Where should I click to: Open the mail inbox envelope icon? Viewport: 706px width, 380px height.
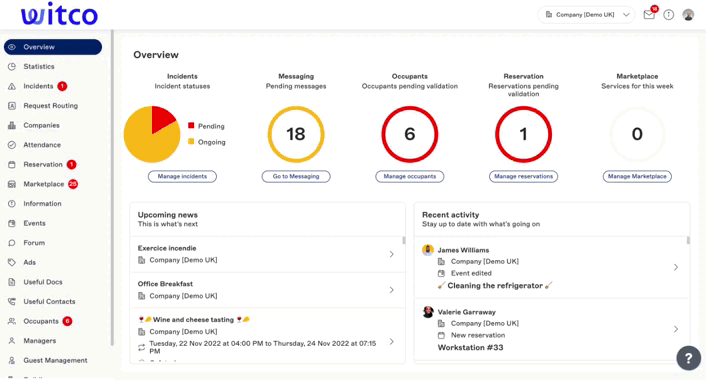coord(649,15)
